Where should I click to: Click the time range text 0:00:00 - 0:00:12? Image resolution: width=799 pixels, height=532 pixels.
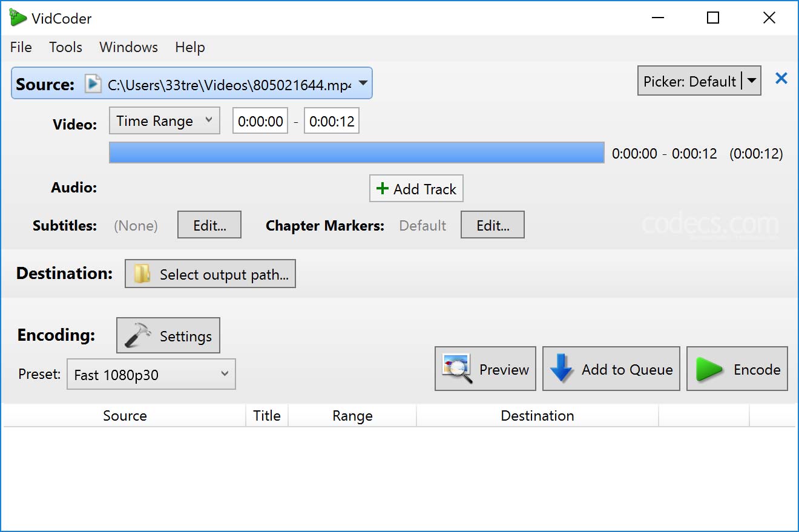click(x=665, y=154)
